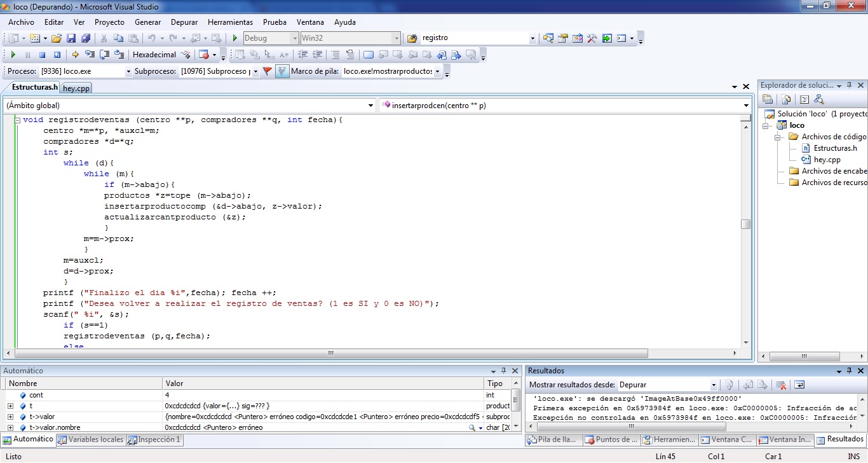The height and width of the screenshot is (463, 868).
Task: Toggle auto-hide pin on Explorador de soluciones
Action: tap(850, 85)
